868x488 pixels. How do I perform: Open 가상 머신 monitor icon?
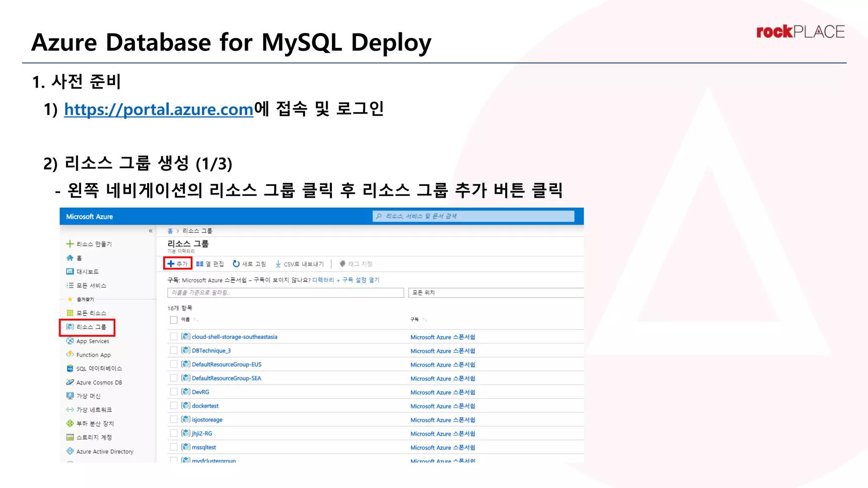70,396
